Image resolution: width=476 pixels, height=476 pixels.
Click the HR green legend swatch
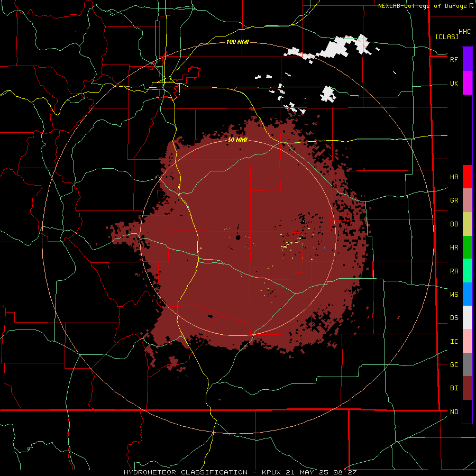coord(467,248)
